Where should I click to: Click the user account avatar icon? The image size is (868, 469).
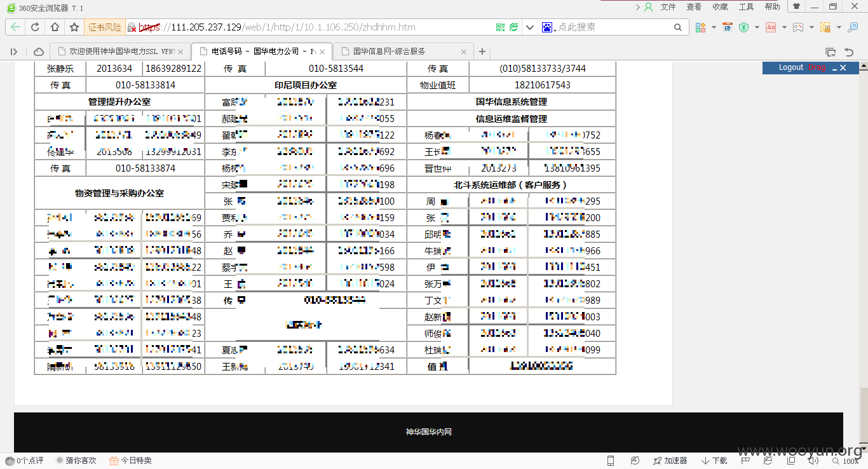click(x=648, y=7)
